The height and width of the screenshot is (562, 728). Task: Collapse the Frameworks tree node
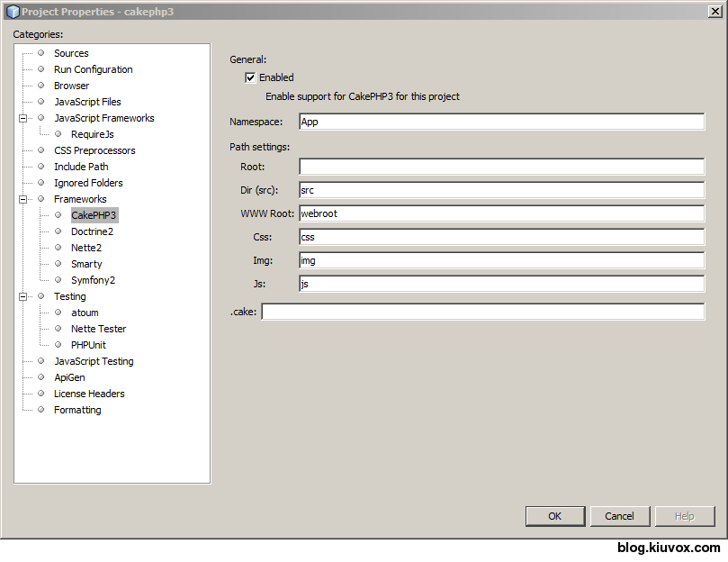click(x=24, y=199)
